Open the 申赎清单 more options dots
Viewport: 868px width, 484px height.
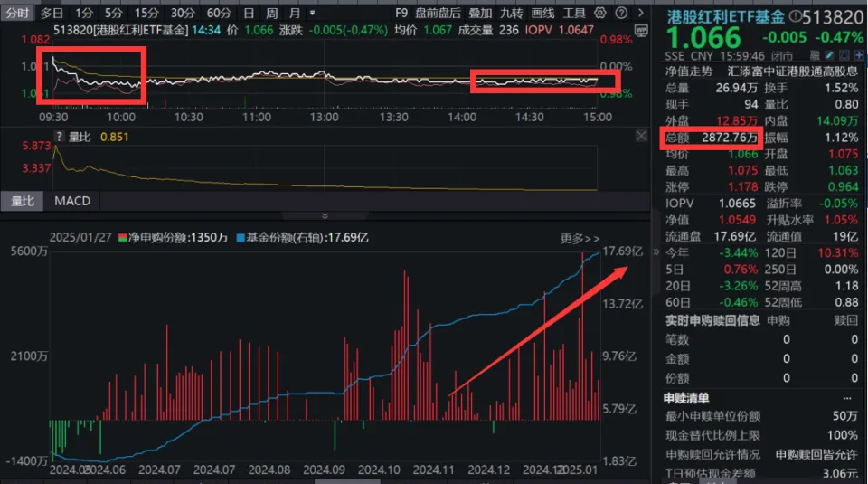click(847, 399)
